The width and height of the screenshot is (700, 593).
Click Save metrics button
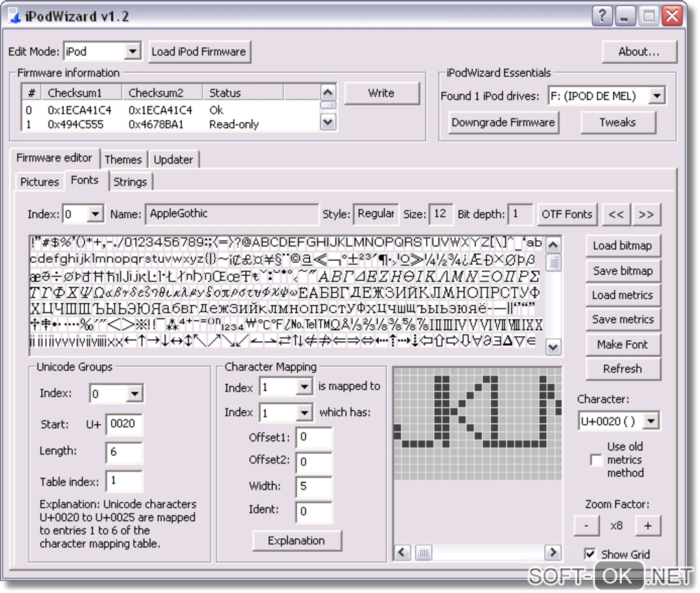tap(622, 319)
